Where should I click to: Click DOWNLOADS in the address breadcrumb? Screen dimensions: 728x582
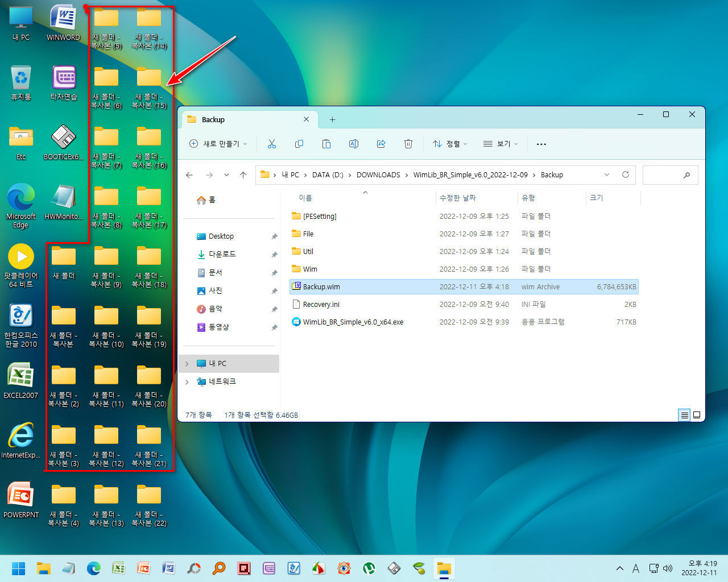[378, 175]
